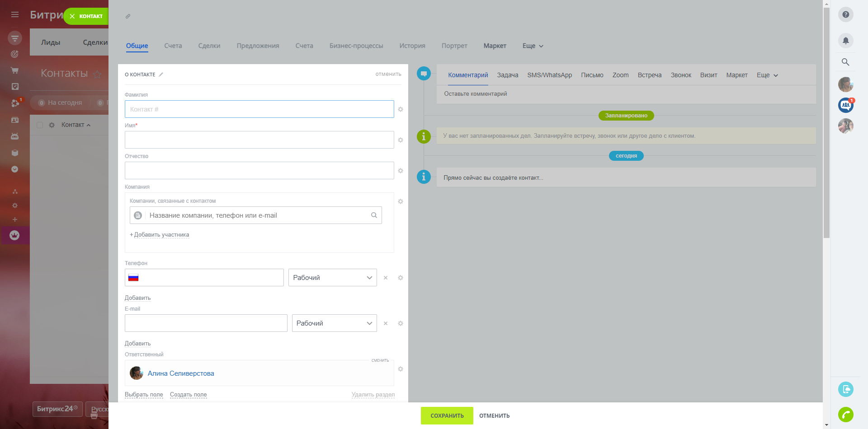
Task: Close the contact panel with green КОНТАКТ label
Action: (x=72, y=16)
